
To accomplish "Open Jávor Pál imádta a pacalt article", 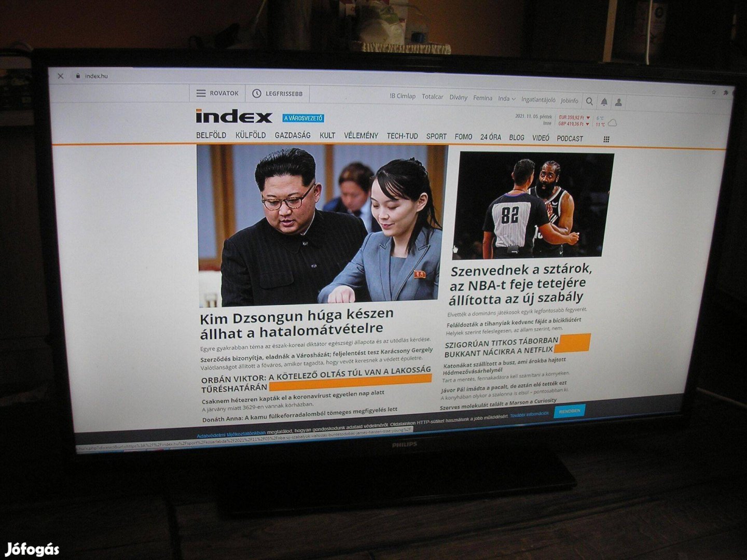I will click(x=504, y=386).
